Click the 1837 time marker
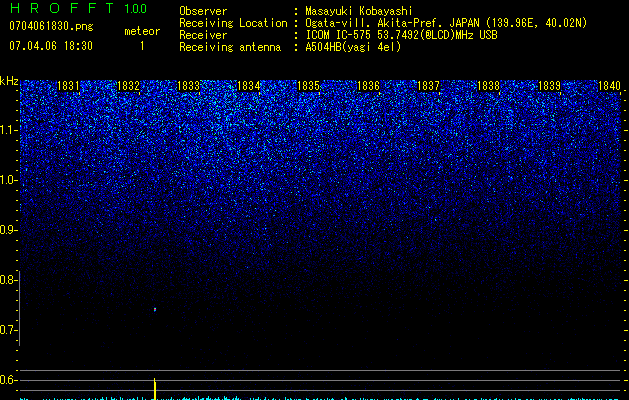Screen dimensions: 629x400 [x=428, y=86]
